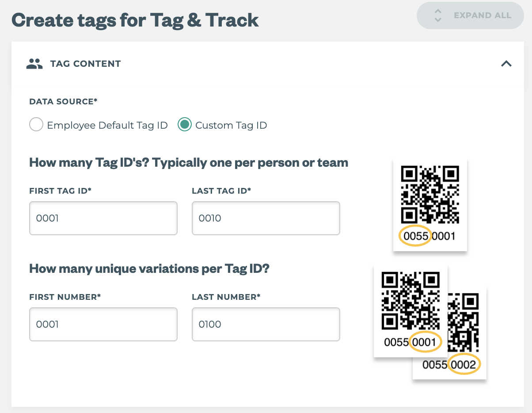This screenshot has height=413, width=532.
Task: Focus the Last Number input field
Action: (266, 325)
